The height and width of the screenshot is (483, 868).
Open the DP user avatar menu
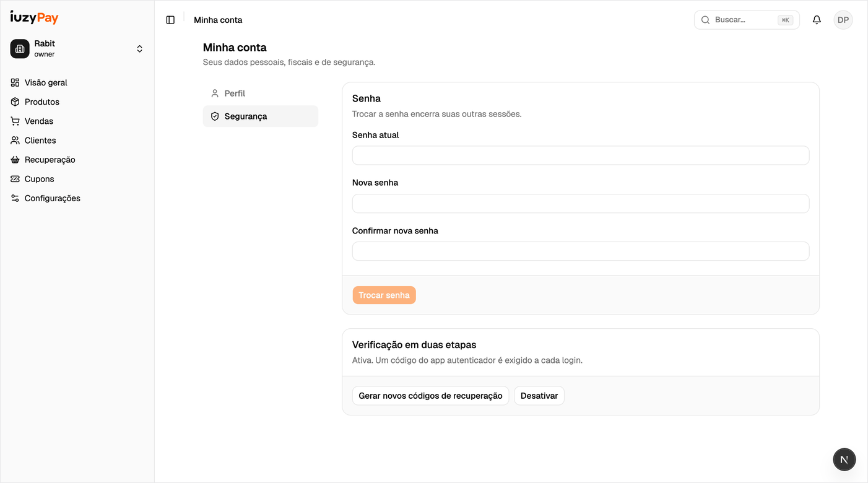click(x=843, y=20)
